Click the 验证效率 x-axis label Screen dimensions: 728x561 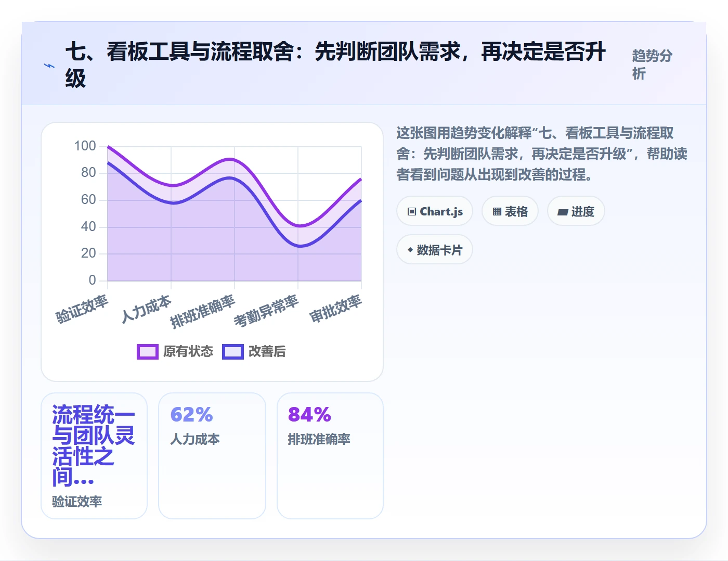pos(82,309)
